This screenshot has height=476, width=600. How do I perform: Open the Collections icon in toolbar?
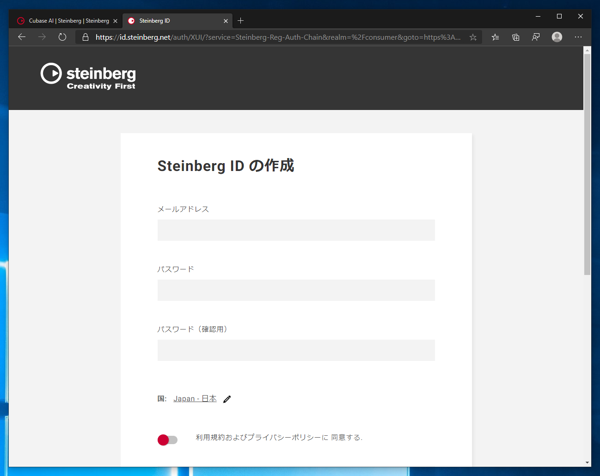point(515,37)
